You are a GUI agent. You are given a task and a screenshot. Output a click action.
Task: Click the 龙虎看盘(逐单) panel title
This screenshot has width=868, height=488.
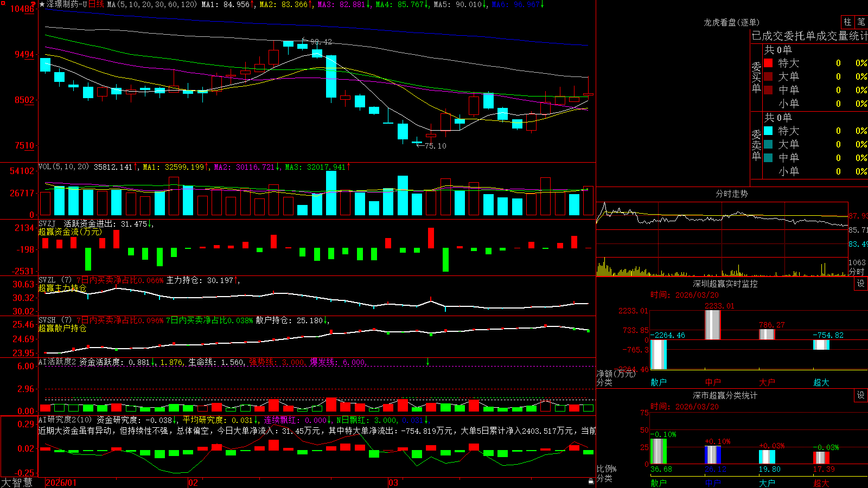click(x=731, y=22)
